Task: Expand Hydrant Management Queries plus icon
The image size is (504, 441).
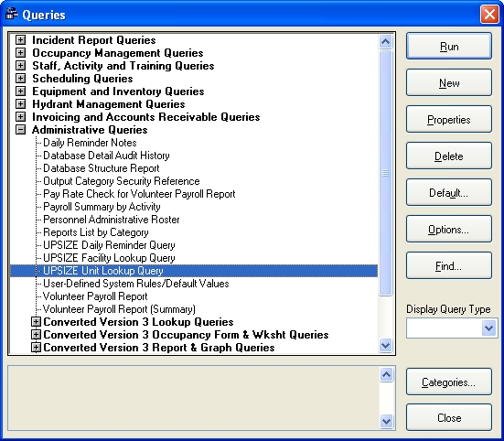Action: click(20, 104)
